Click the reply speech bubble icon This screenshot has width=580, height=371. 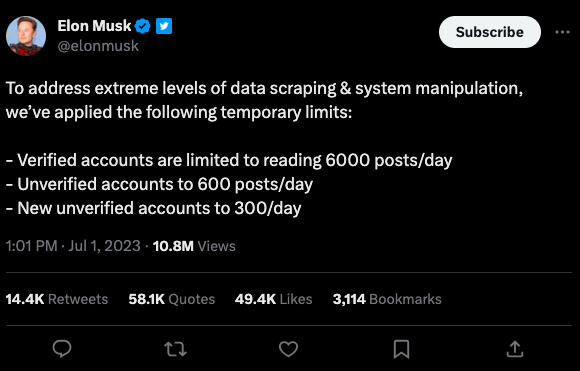[x=62, y=349]
